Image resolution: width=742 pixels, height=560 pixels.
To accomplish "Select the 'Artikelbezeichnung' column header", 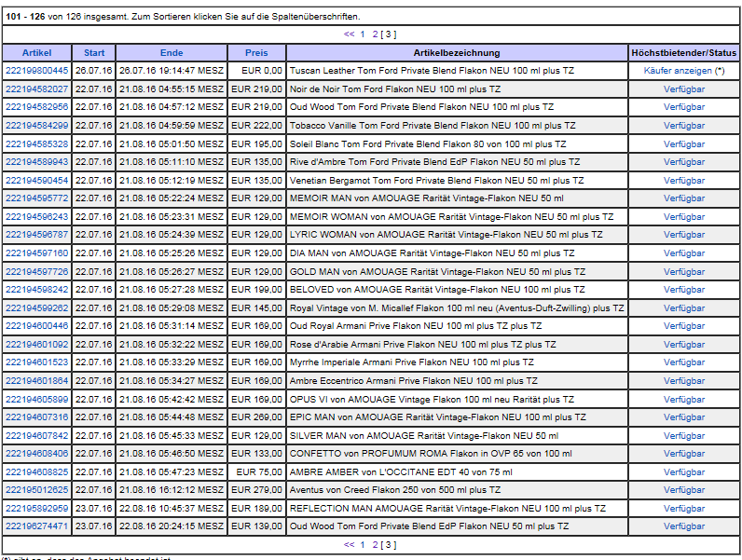I will pos(457,53).
